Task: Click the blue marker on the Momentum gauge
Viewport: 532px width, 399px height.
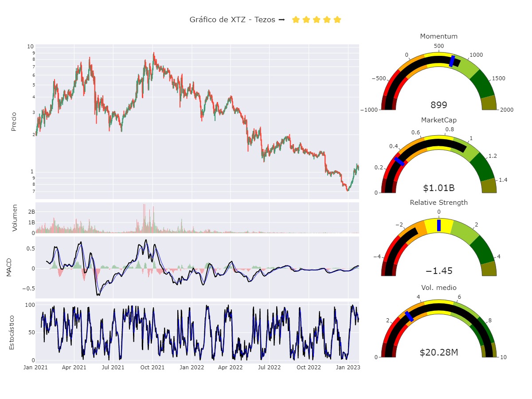Action: click(452, 61)
